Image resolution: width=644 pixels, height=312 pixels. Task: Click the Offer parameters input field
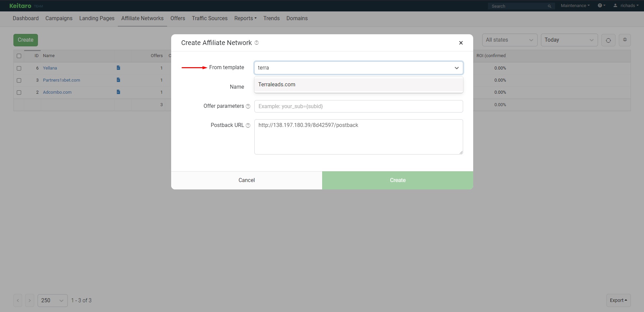[x=358, y=106]
